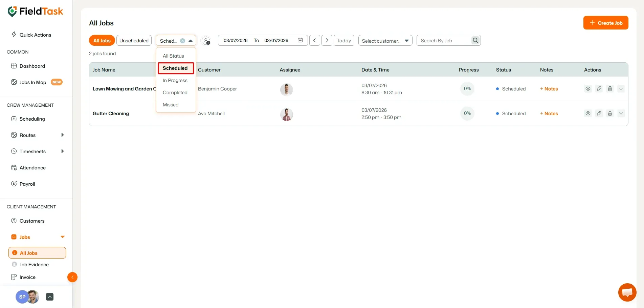Select All Status option
644x308 pixels.
coord(176,56)
